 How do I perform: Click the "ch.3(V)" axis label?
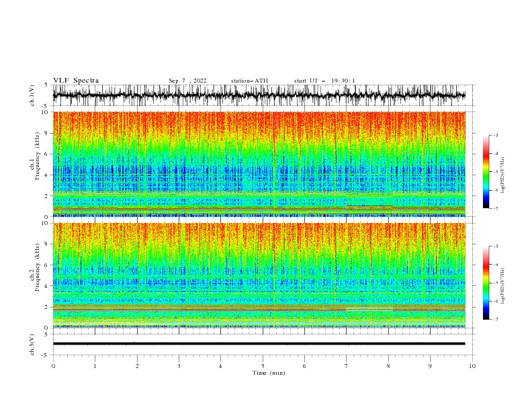click(x=32, y=345)
